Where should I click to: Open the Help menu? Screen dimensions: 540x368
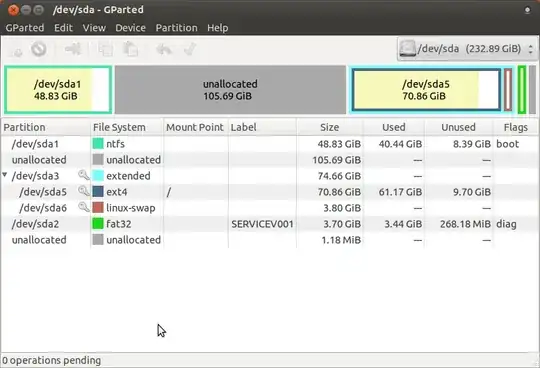218,28
